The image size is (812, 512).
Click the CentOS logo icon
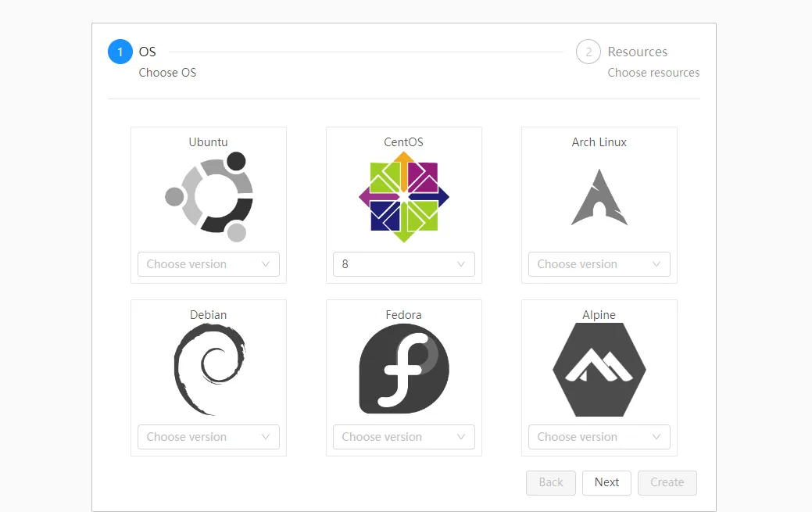(404, 197)
